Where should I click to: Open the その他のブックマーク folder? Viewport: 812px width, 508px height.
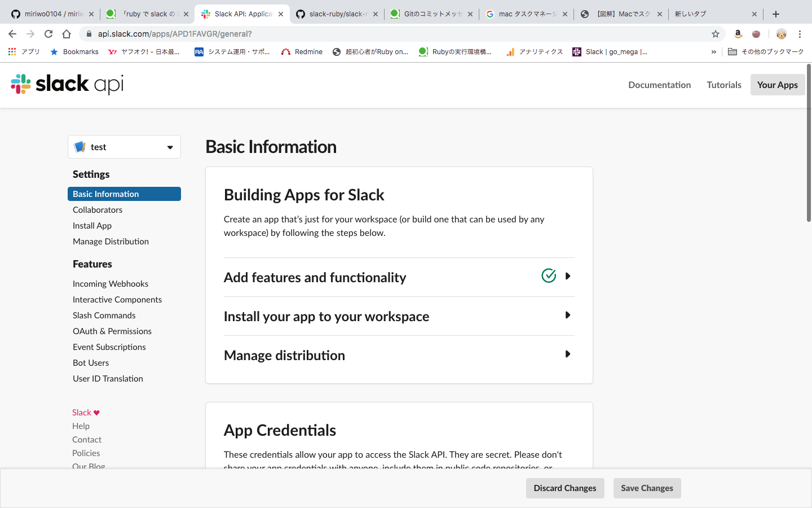click(766, 51)
